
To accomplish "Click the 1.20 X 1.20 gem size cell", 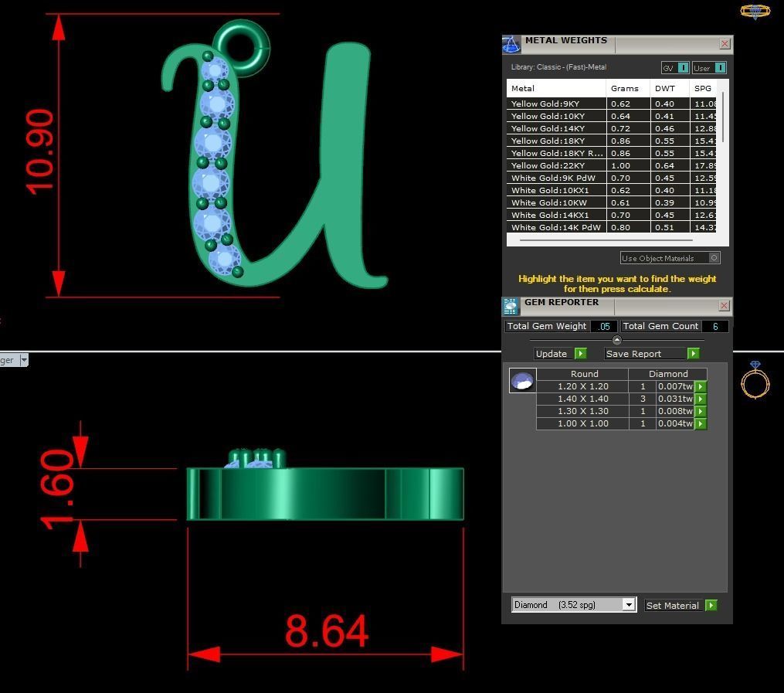I will (582, 386).
